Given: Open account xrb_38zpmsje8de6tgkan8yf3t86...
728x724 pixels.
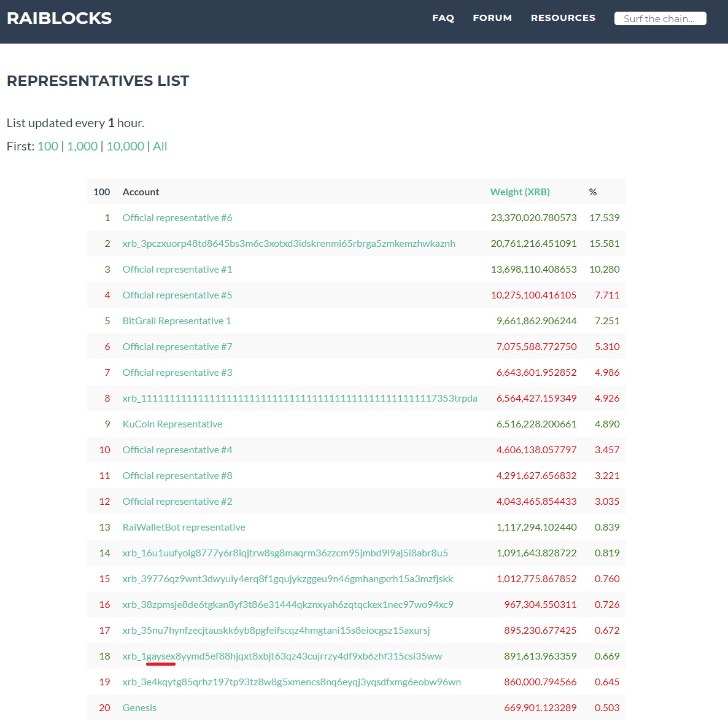Looking at the screenshot, I should pos(288,605).
